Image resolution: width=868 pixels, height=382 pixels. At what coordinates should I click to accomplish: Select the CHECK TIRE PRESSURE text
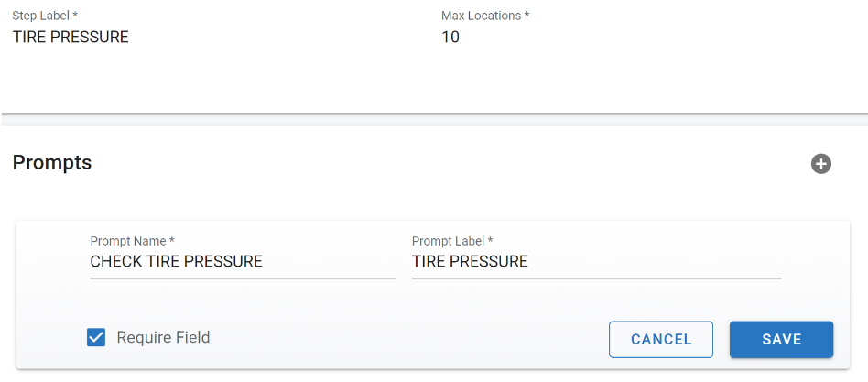click(x=176, y=262)
